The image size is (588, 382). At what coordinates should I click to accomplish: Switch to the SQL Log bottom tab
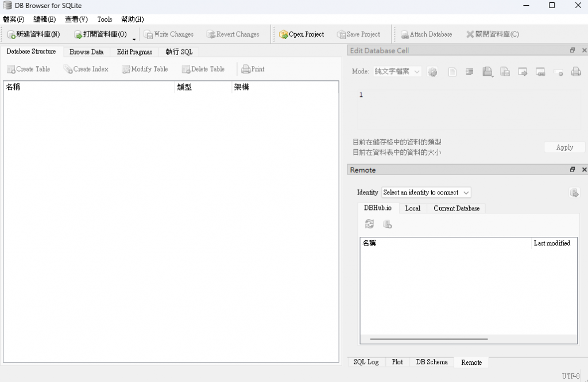[x=366, y=362]
